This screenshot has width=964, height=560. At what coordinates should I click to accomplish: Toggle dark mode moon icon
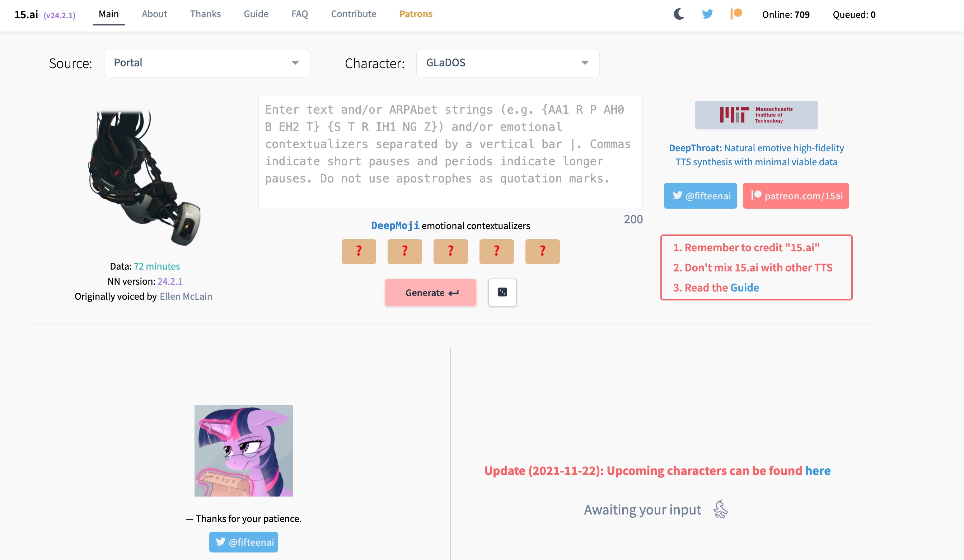point(679,14)
